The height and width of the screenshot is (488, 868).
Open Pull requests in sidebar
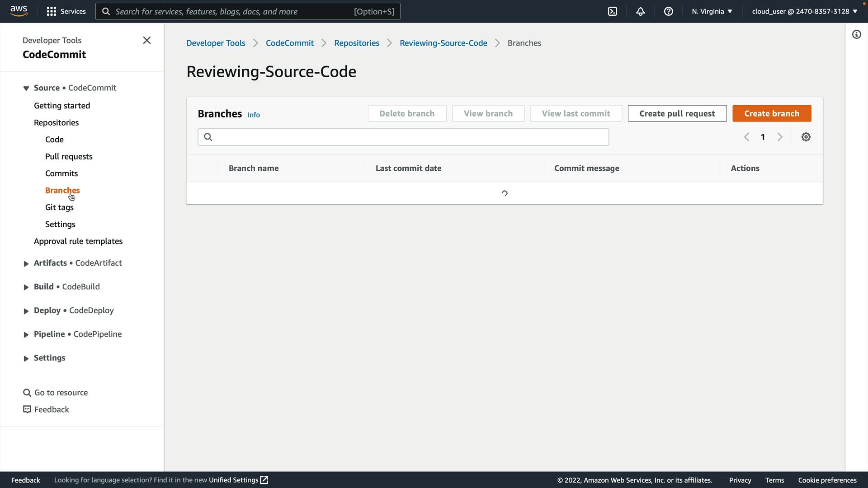click(x=69, y=156)
